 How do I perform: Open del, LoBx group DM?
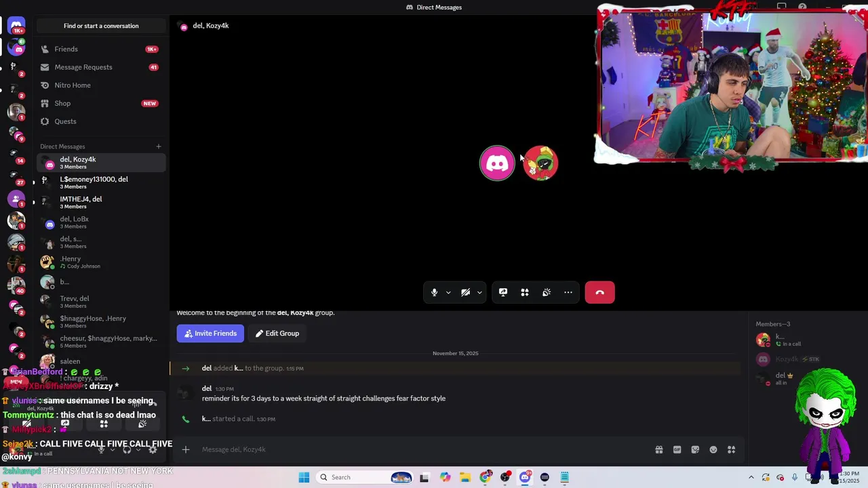tap(100, 222)
